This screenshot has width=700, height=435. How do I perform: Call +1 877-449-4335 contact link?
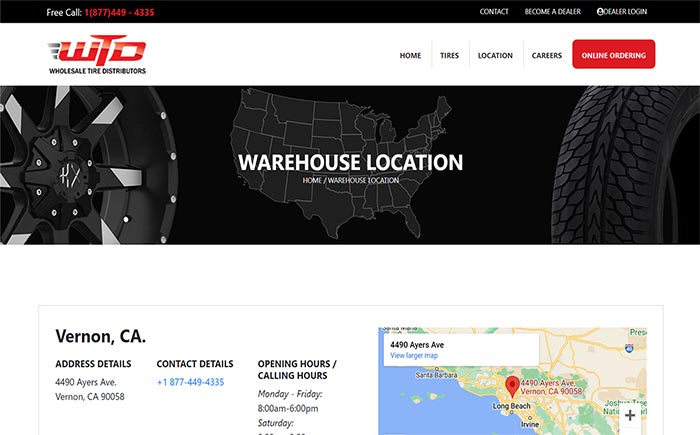click(x=191, y=382)
